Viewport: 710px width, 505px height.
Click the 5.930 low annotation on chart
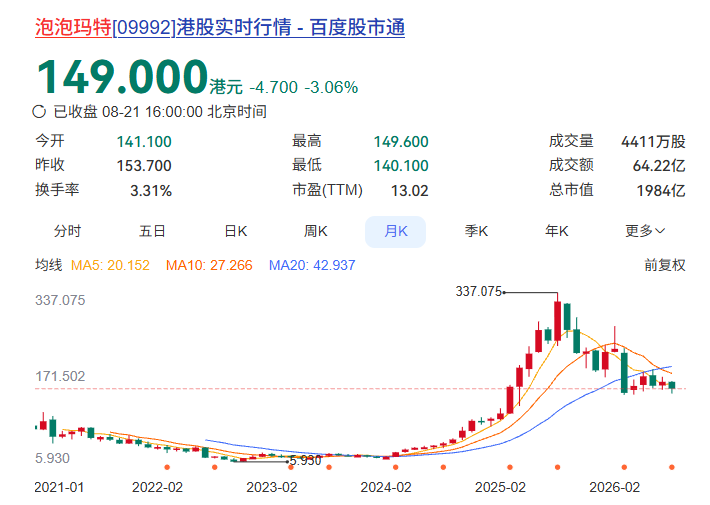[x=305, y=461]
